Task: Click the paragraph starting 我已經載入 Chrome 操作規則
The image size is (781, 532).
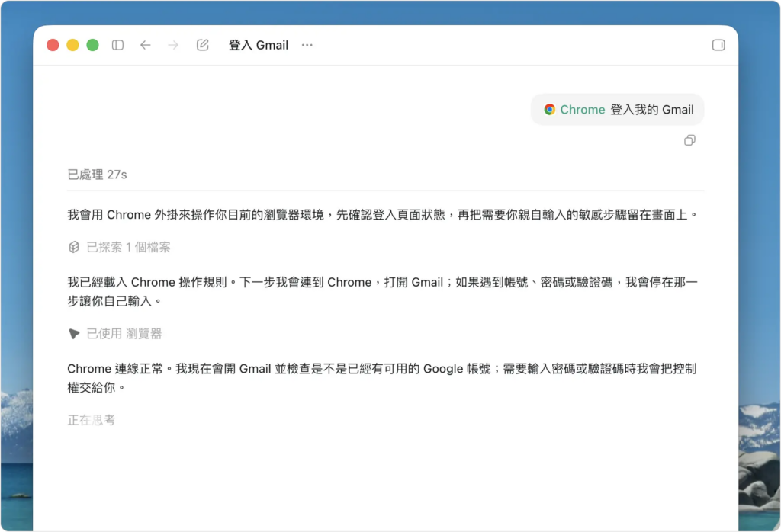Action: click(383, 292)
